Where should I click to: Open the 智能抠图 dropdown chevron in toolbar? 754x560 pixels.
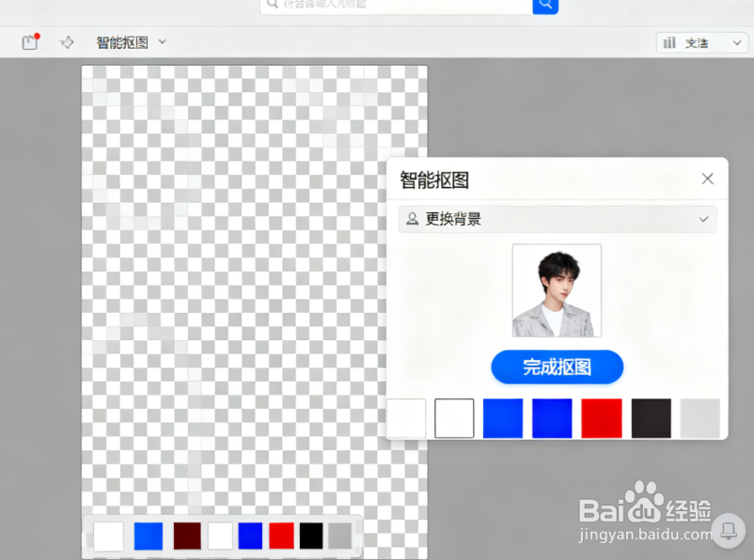pos(161,41)
